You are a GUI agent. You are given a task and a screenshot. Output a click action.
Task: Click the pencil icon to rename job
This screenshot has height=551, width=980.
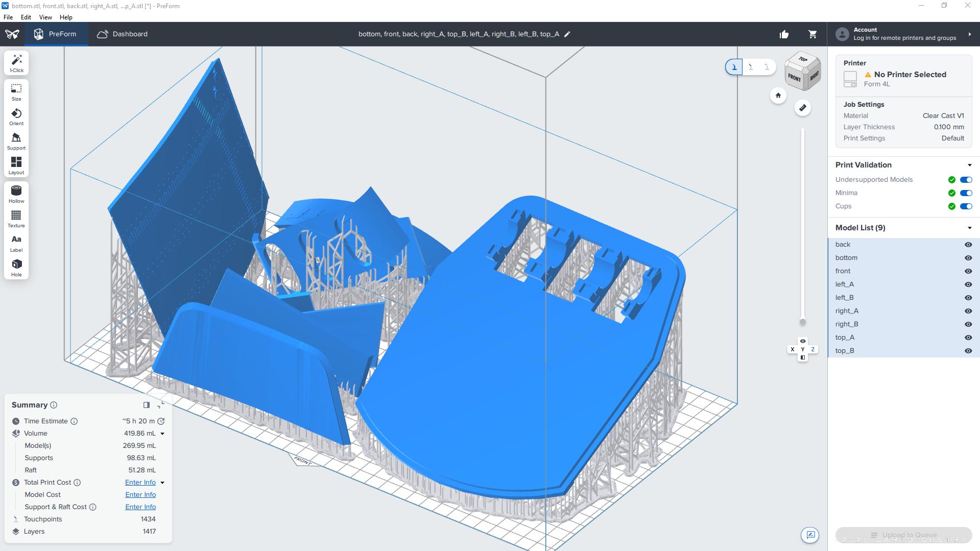(567, 34)
